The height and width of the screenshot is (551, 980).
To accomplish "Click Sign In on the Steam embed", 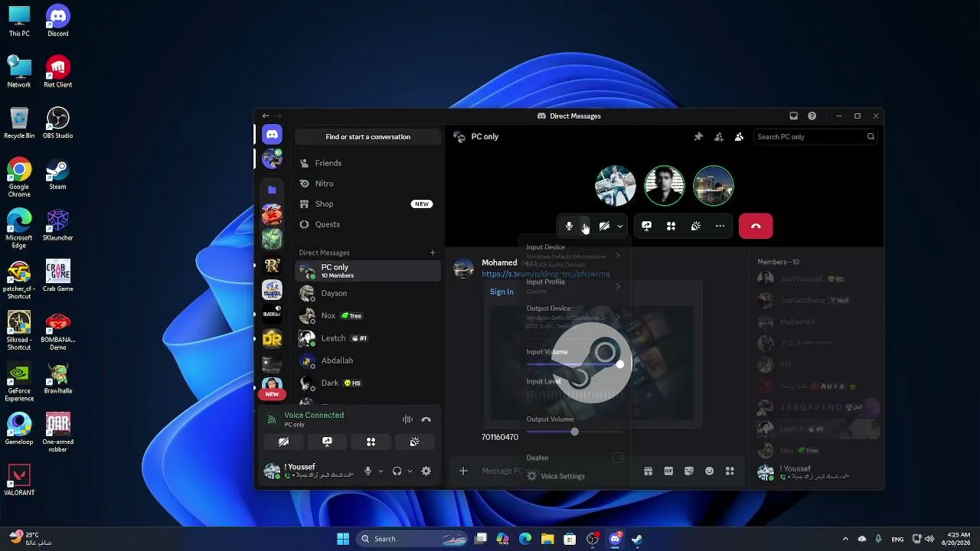I will 501,292.
